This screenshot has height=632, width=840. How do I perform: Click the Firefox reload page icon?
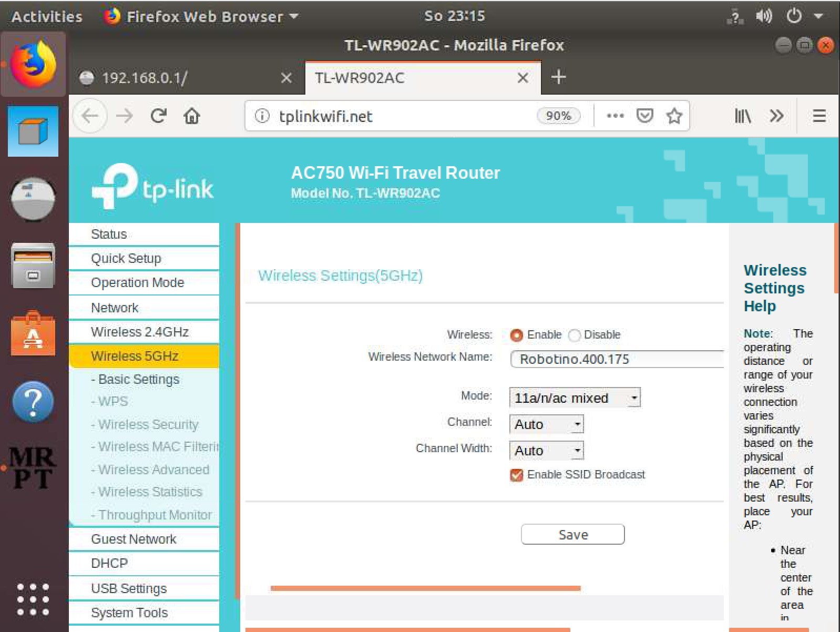click(158, 116)
